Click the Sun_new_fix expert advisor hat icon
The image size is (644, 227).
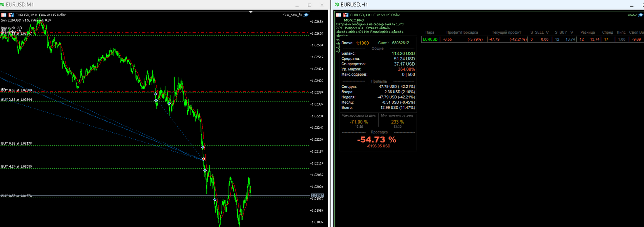coord(306,15)
